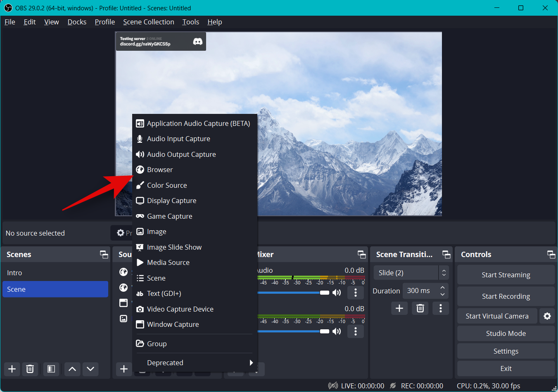This screenshot has height=392, width=558.
Task: Click the Discord logo in preview widget
Action: (198, 42)
